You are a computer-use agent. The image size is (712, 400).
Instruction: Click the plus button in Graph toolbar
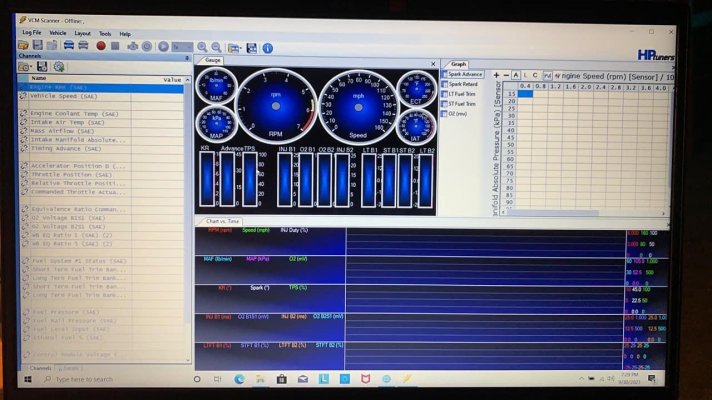[x=496, y=75]
